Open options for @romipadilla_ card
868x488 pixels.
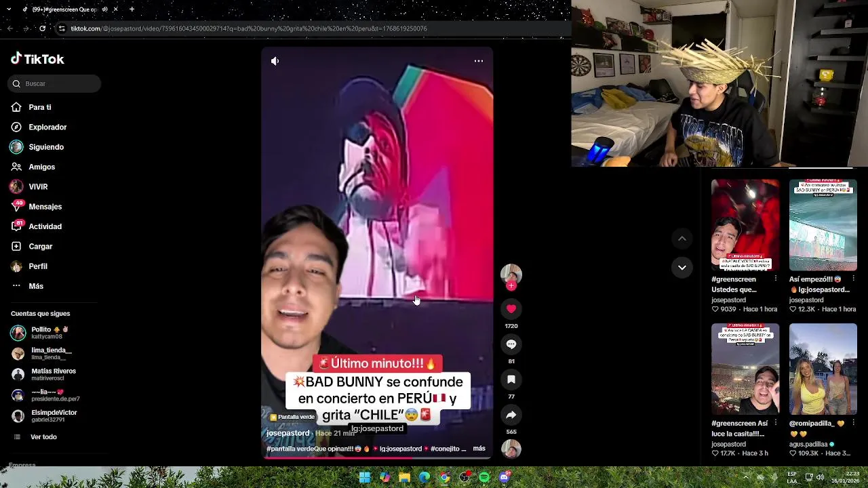tap(853, 423)
